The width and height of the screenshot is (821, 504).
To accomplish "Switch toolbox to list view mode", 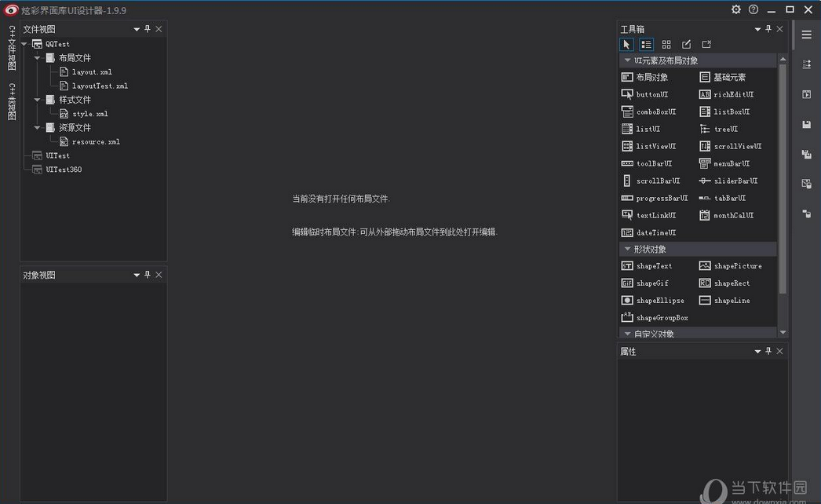I will [x=646, y=45].
